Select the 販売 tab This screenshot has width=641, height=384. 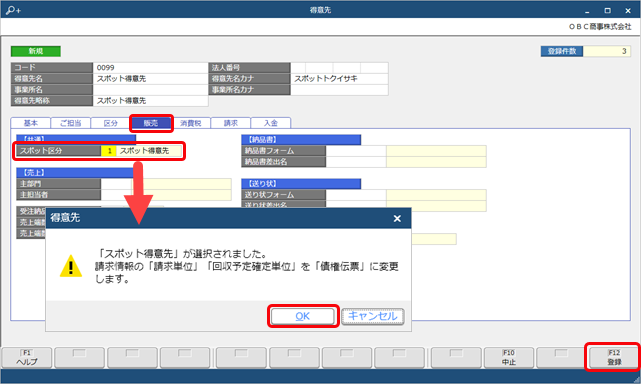[x=151, y=123]
